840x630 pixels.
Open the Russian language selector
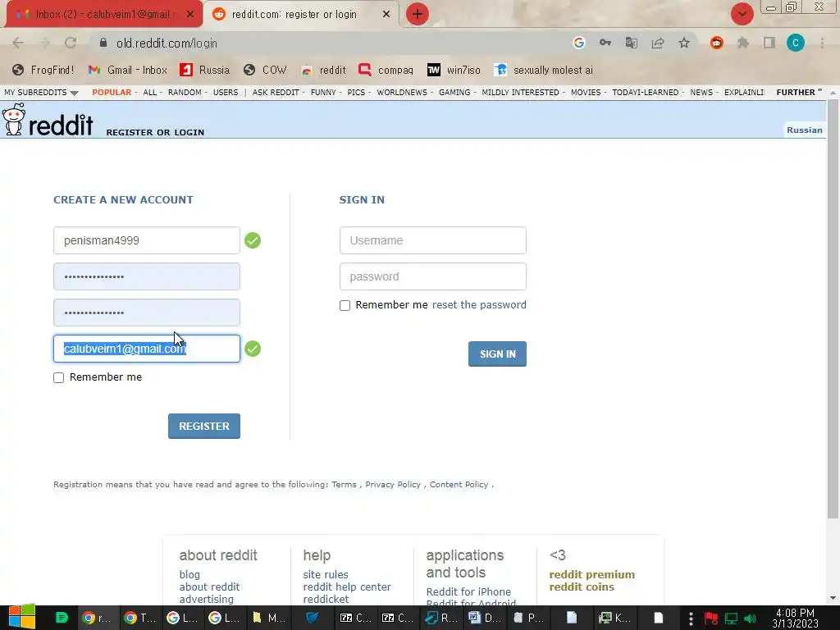[x=804, y=130]
